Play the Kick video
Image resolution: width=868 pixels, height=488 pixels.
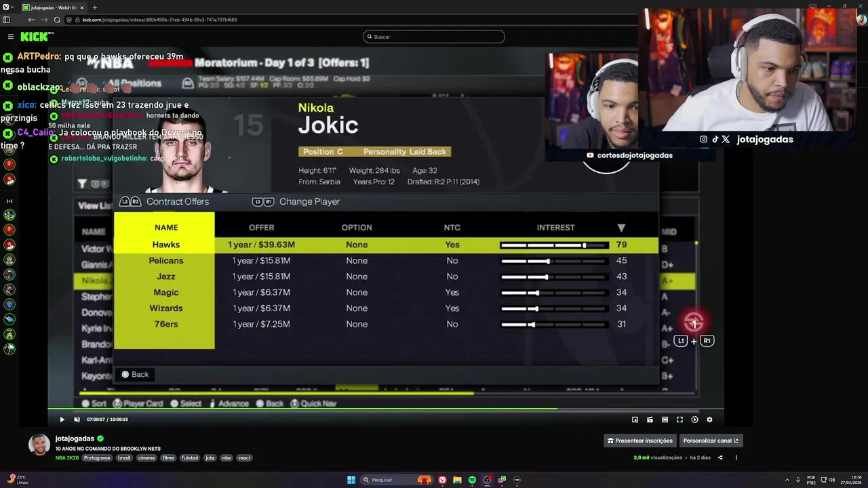coord(62,420)
